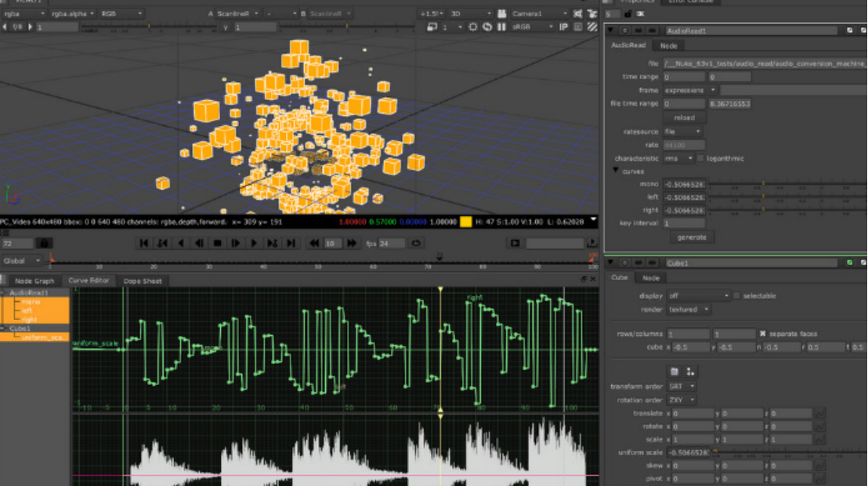
Task: Toggle the playback loop mode button
Action: 417,243
